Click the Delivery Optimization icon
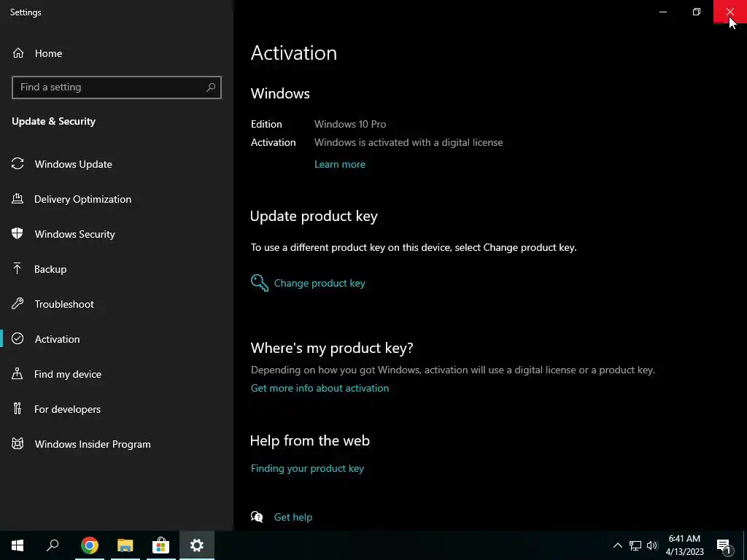 (x=18, y=198)
